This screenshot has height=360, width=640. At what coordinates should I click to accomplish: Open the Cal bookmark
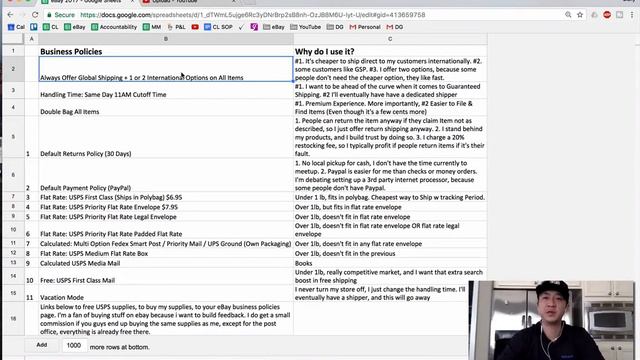16,27
